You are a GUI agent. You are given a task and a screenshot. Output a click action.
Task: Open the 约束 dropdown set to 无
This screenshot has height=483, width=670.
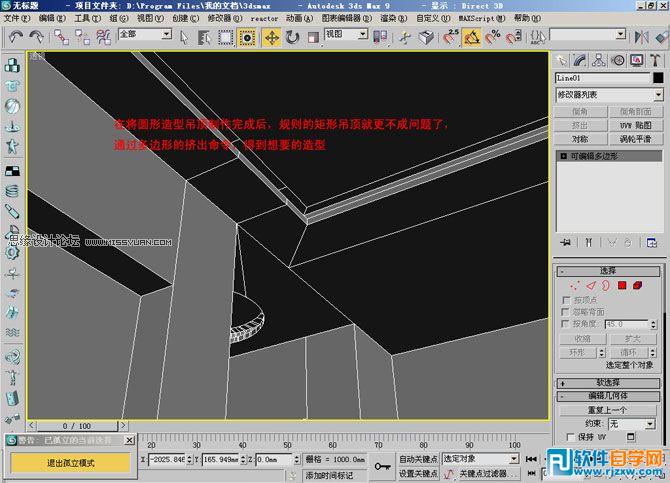coord(632,424)
